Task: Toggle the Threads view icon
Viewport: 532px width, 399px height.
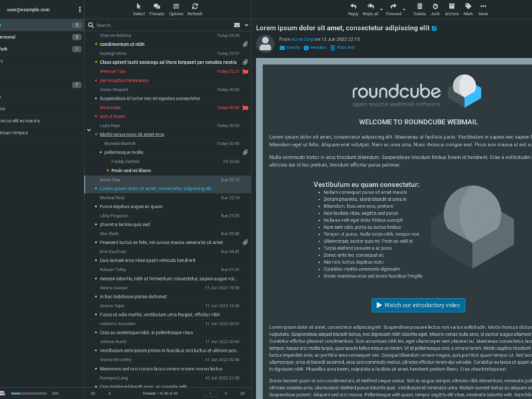Action: point(156,9)
